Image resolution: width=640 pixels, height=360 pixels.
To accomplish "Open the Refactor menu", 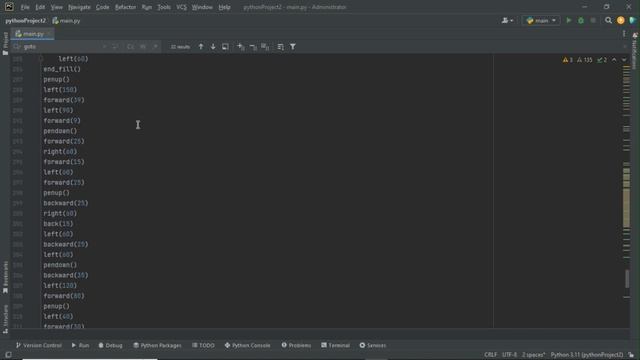I will point(125,7).
